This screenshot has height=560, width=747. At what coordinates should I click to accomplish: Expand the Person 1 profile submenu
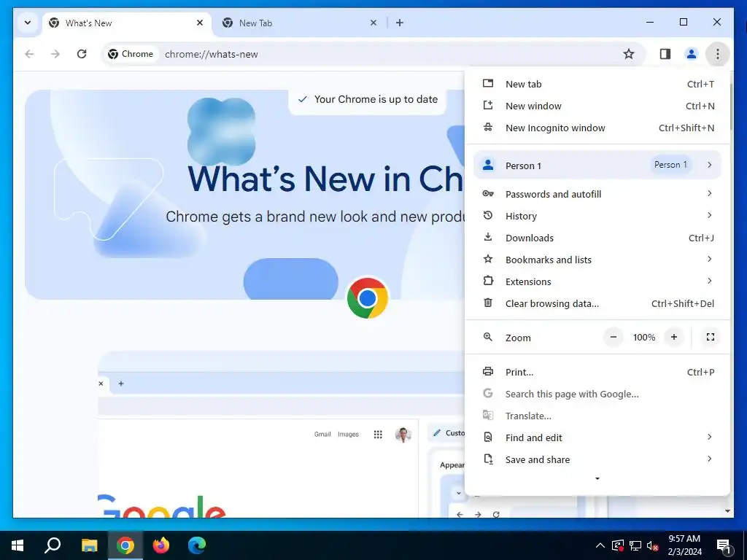(x=597, y=166)
